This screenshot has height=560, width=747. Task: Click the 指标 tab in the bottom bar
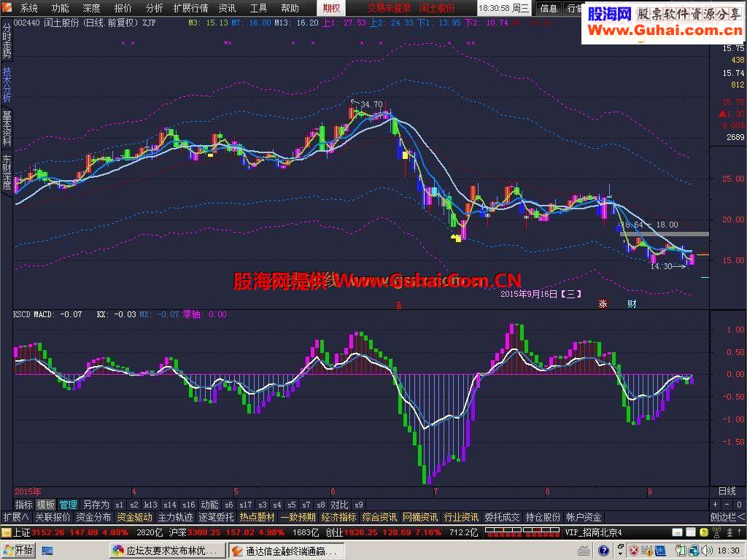[23, 505]
